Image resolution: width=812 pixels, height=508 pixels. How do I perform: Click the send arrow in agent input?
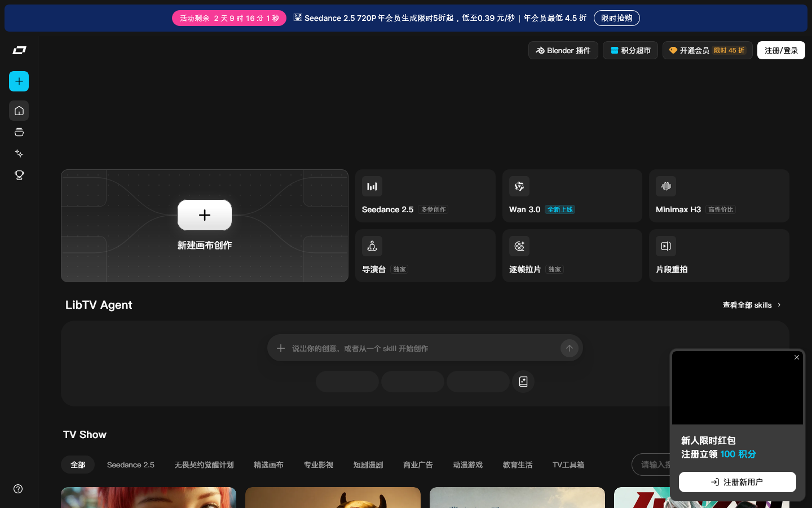pos(570,348)
